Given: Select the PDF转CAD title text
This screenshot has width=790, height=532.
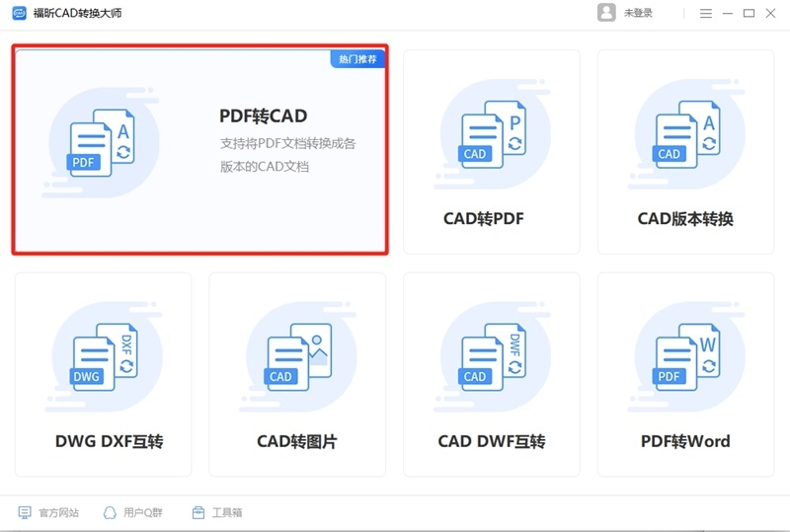Looking at the screenshot, I should (x=263, y=116).
